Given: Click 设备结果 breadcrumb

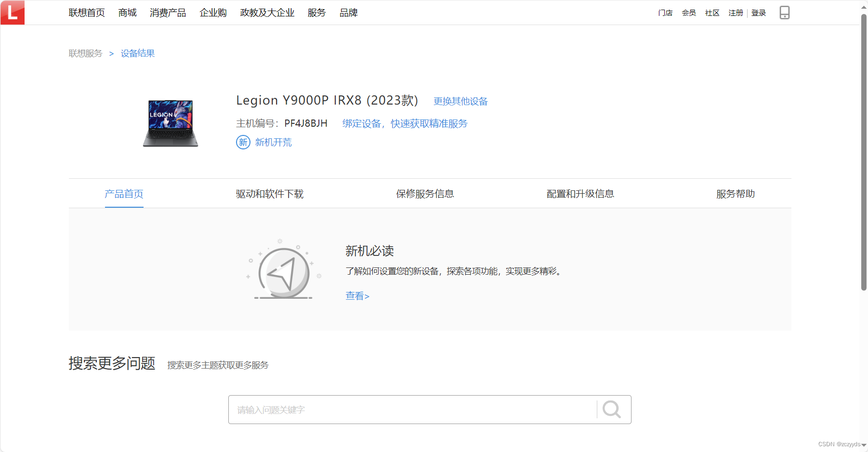Looking at the screenshot, I should (x=138, y=53).
